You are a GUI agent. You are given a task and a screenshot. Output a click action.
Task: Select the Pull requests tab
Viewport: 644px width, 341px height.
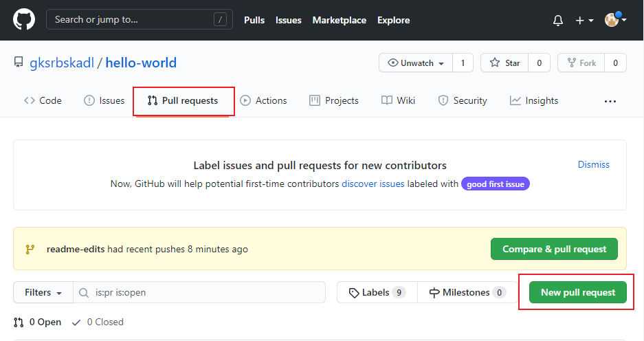(x=184, y=100)
